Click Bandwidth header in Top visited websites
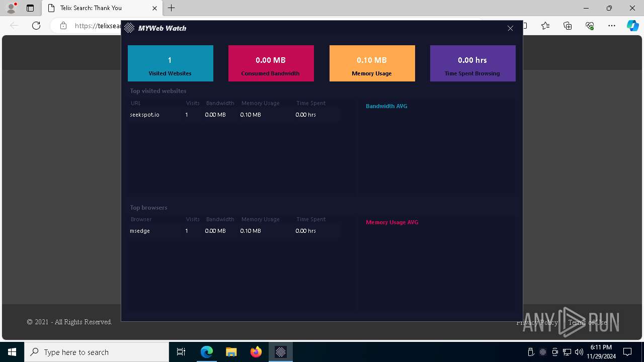The width and height of the screenshot is (644, 362). pos(220,103)
